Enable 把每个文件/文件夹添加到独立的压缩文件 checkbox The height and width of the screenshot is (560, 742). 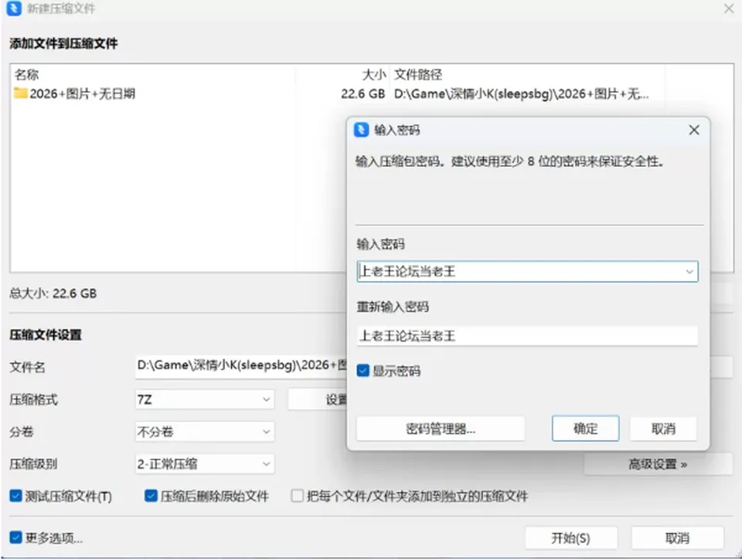click(x=297, y=496)
